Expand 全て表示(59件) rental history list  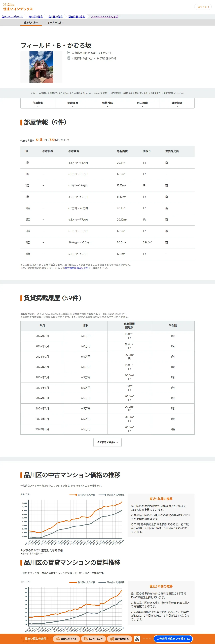click(x=107, y=442)
